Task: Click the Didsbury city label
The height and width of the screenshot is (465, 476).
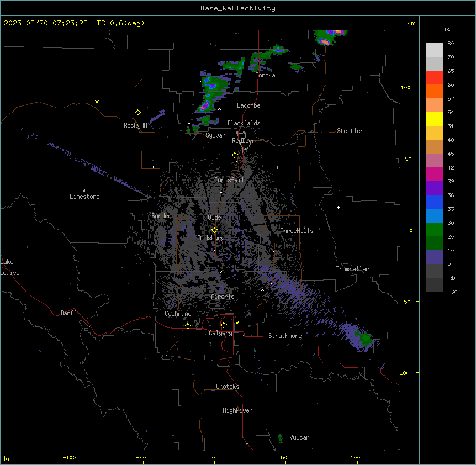Action: click(211, 238)
